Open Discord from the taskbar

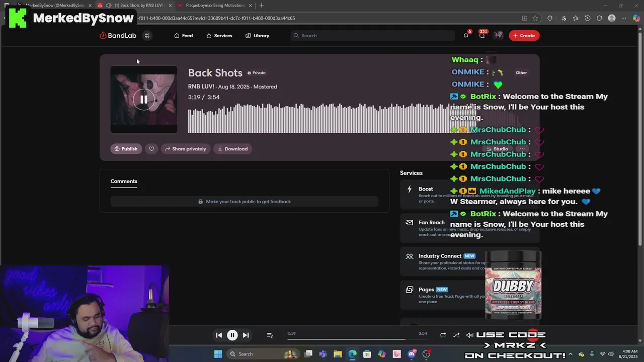(x=412, y=354)
